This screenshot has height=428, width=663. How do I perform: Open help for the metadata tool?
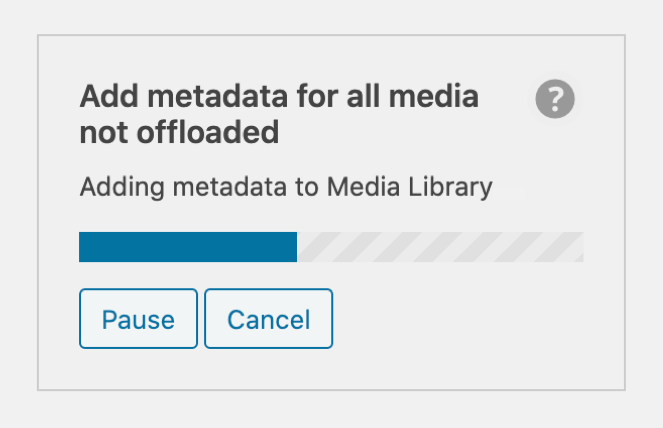click(555, 99)
